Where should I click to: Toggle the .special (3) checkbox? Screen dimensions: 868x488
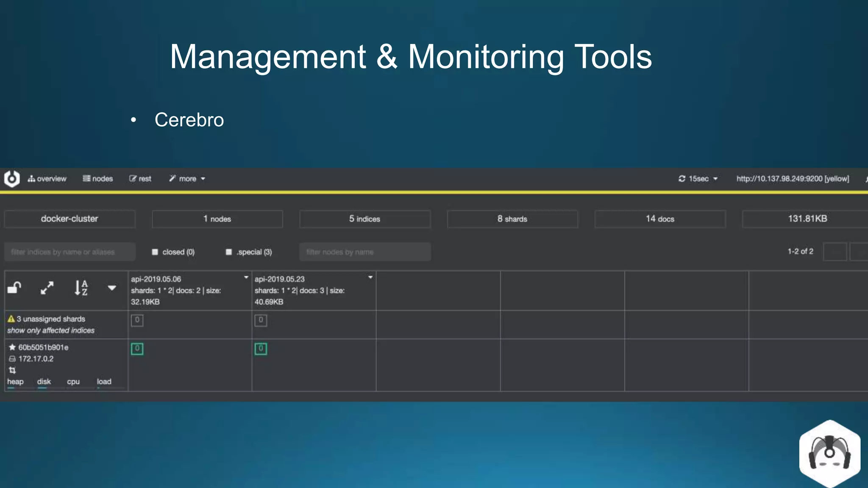coord(229,252)
